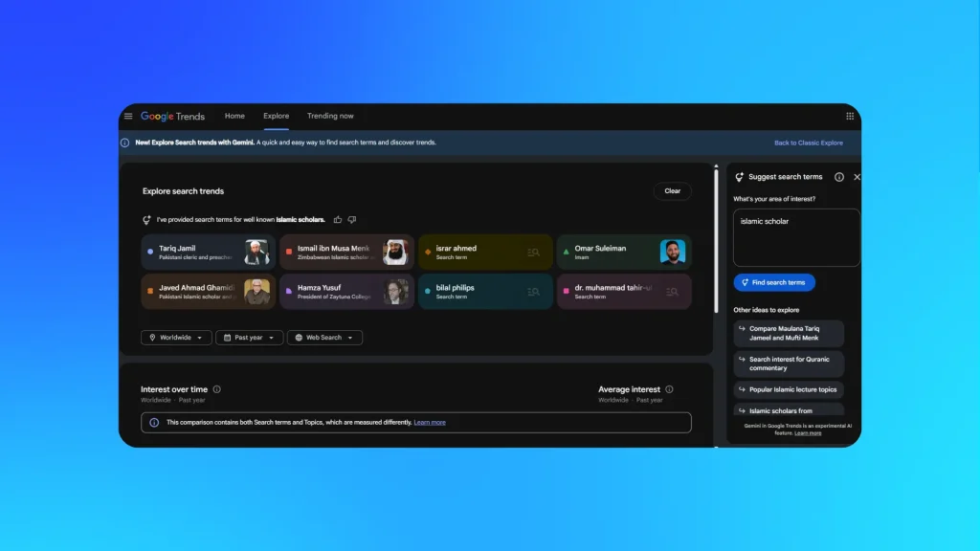Choose Compare Maulana Tariq Jameel and Mufti Menk

pyautogui.click(x=789, y=333)
